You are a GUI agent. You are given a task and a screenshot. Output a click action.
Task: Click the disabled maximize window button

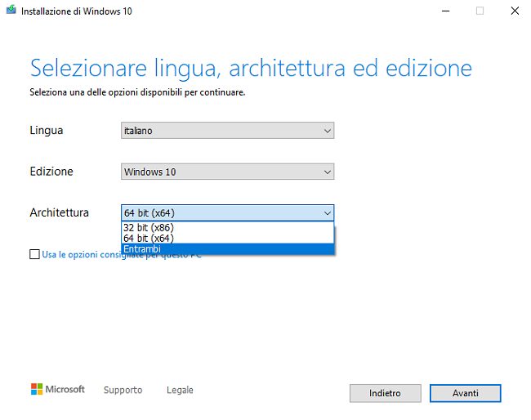click(480, 11)
